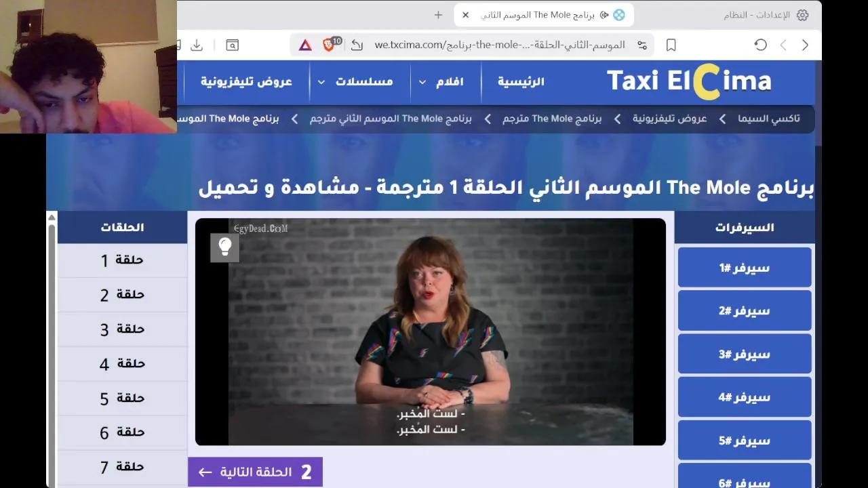
Task: Expand the مسلسلات dropdown menu
Action: pos(355,81)
